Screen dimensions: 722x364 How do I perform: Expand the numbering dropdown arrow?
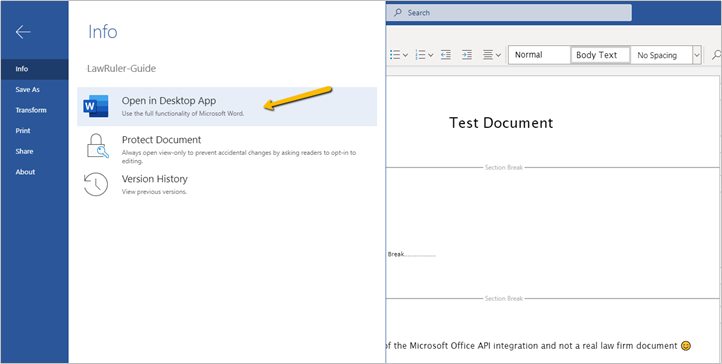coord(431,55)
